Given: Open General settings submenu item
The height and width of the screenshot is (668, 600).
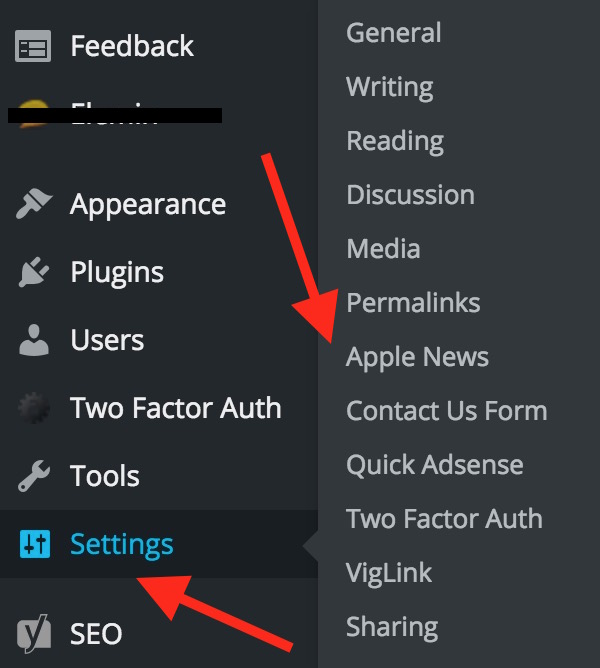Looking at the screenshot, I should pos(394,33).
